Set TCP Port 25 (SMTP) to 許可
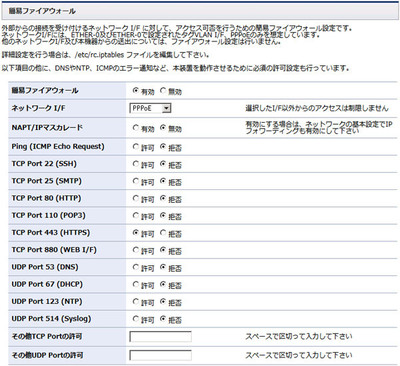400x366 pixels. point(135,181)
